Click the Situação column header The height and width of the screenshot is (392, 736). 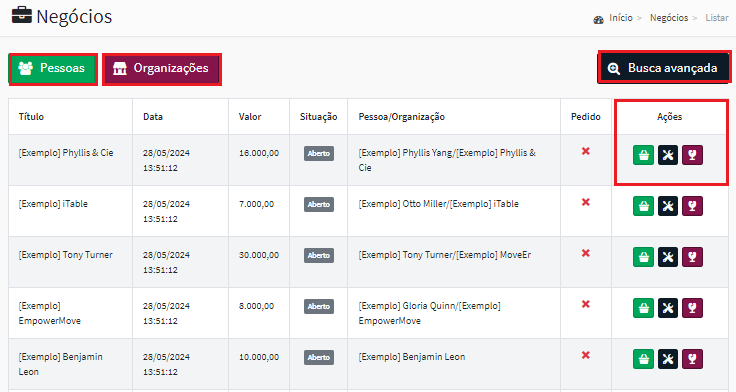(x=318, y=117)
